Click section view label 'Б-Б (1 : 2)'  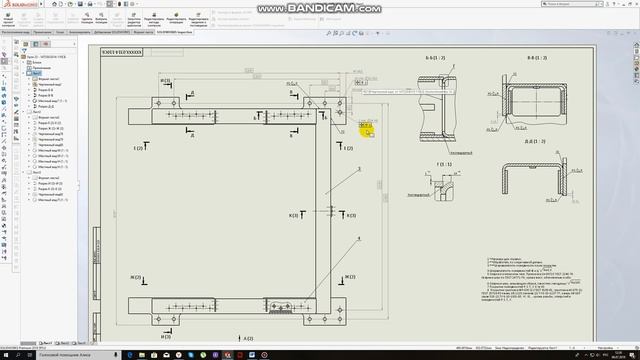point(435,58)
